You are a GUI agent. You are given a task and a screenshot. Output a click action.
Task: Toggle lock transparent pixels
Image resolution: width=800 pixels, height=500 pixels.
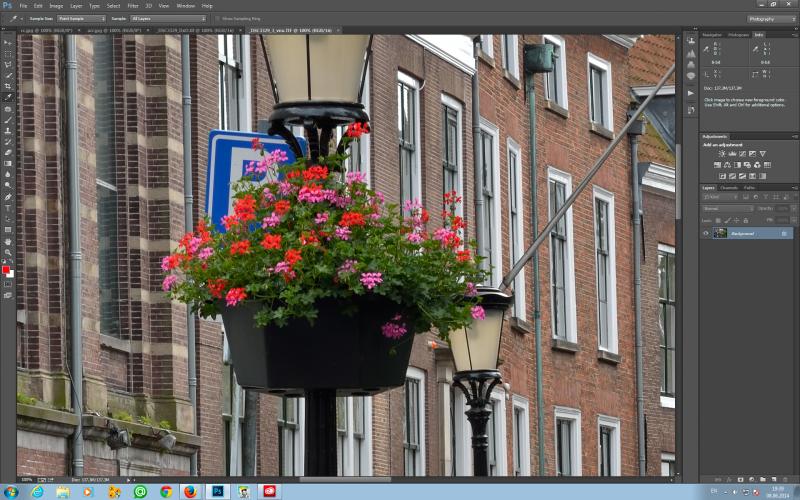click(x=718, y=220)
